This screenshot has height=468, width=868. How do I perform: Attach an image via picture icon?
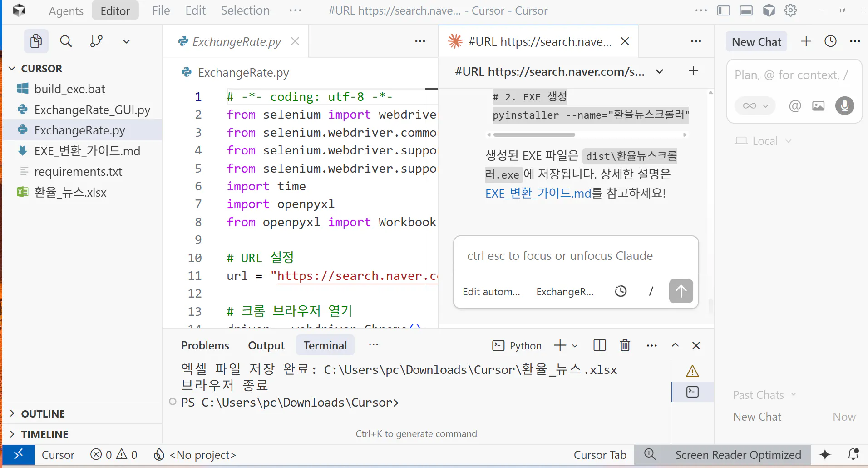pos(819,106)
